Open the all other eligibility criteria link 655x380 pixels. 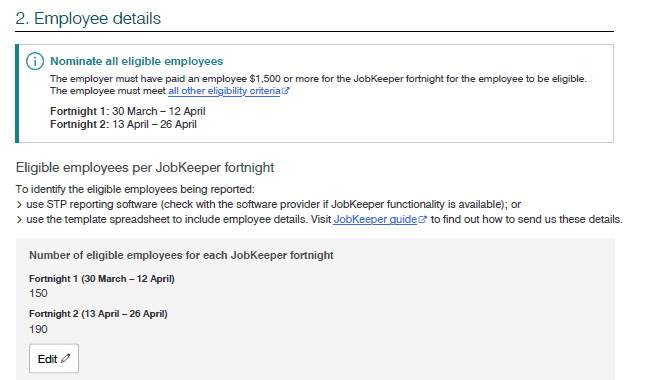pyautogui.click(x=224, y=91)
